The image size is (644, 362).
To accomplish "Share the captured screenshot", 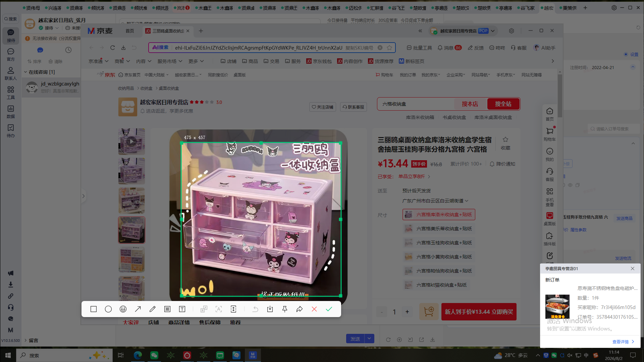I will coord(300,309).
